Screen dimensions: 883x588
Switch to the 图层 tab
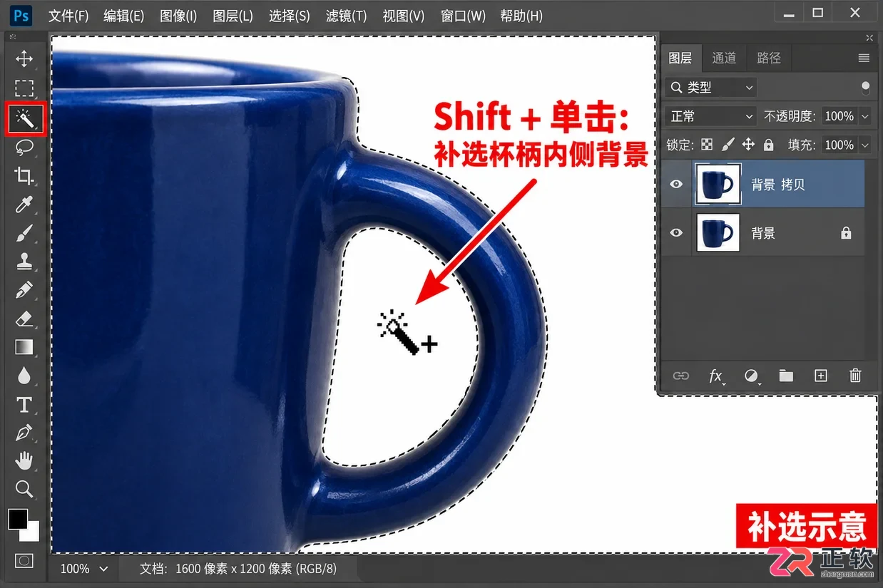click(680, 58)
